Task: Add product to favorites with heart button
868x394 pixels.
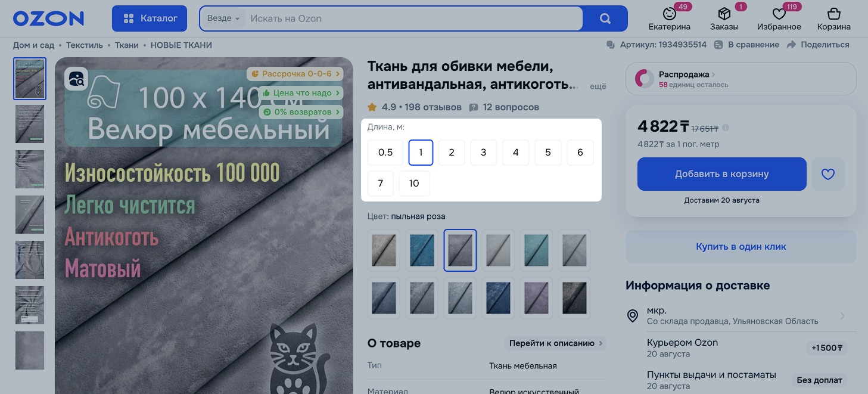Action: 828,174
